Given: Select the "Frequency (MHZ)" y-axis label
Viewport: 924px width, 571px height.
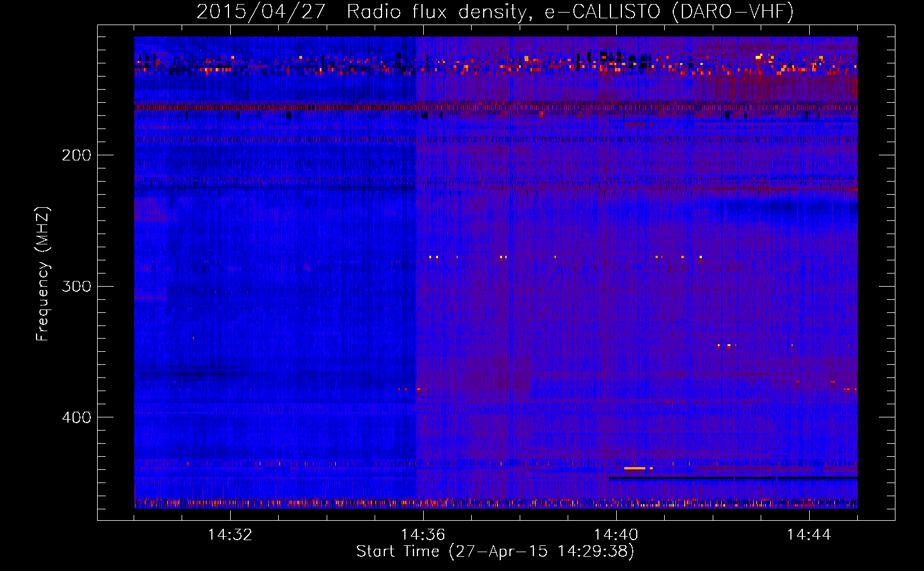Looking at the screenshot, I should pyautogui.click(x=43, y=274).
